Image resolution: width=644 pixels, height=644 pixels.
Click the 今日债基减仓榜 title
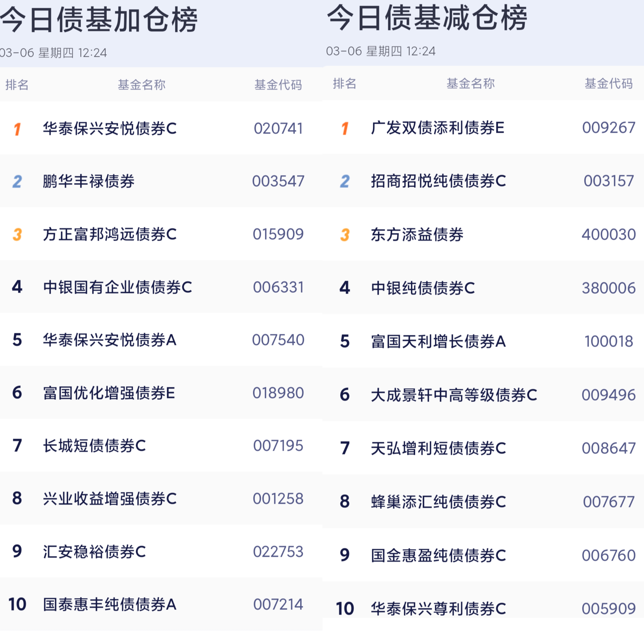click(x=427, y=18)
